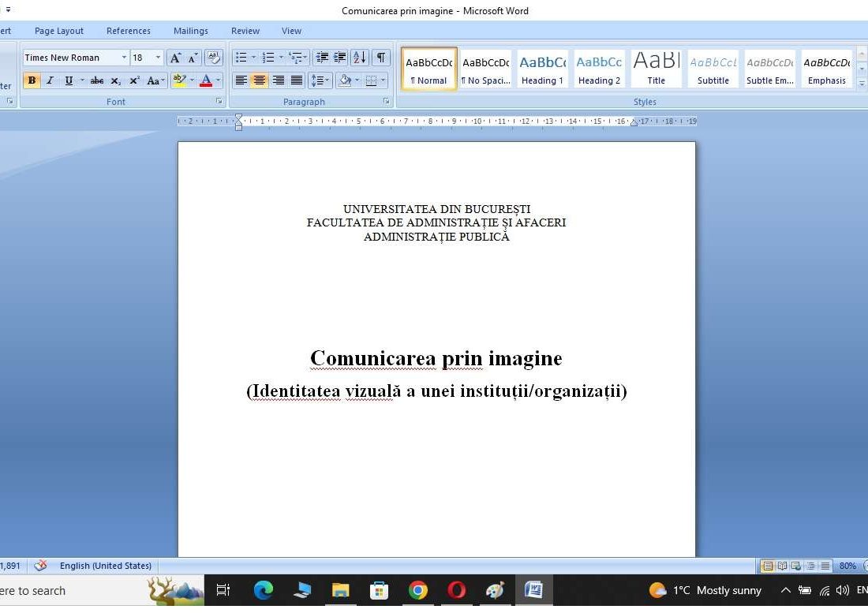Screen dimensions: 868x613
Task: Toggle bold formatting
Action: tap(32, 80)
